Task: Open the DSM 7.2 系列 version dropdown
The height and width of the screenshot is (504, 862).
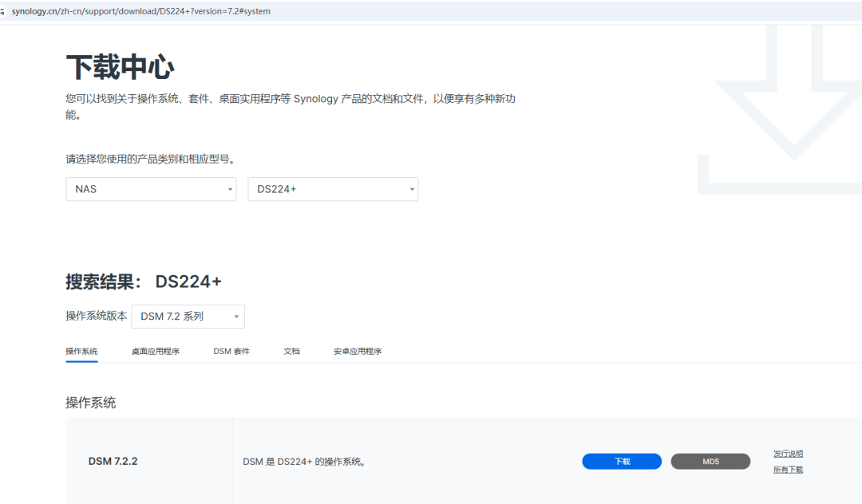Action: click(x=188, y=317)
